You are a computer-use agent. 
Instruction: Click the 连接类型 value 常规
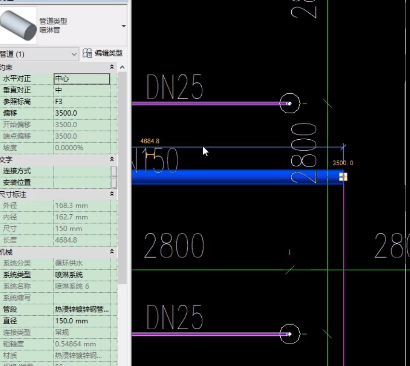[82, 332]
